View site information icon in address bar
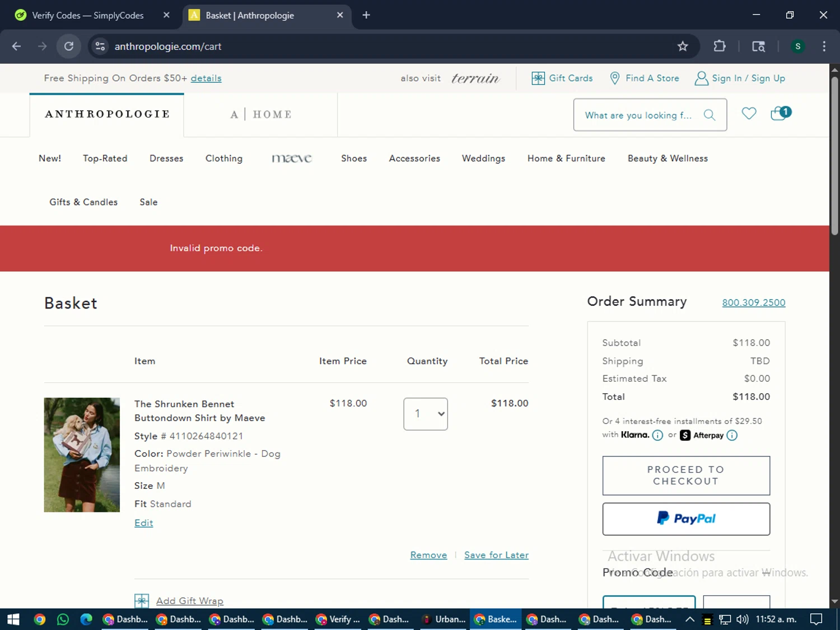The image size is (840, 630). click(x=100, y=46)
